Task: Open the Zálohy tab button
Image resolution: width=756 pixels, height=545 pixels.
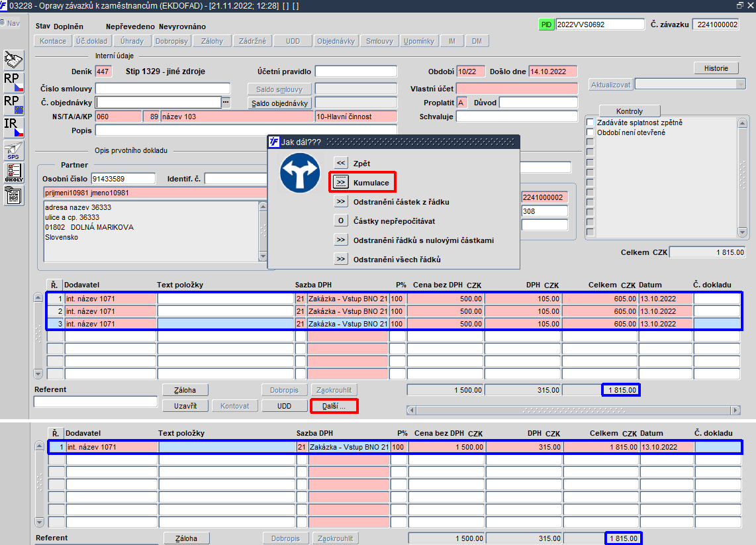Action: tap(212, 41)
